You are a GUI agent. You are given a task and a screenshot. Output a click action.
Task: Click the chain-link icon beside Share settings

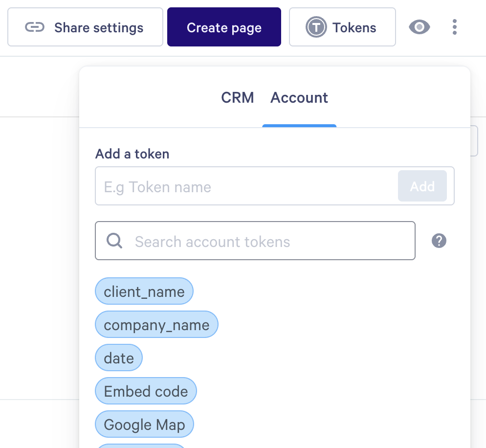[35, 27]
